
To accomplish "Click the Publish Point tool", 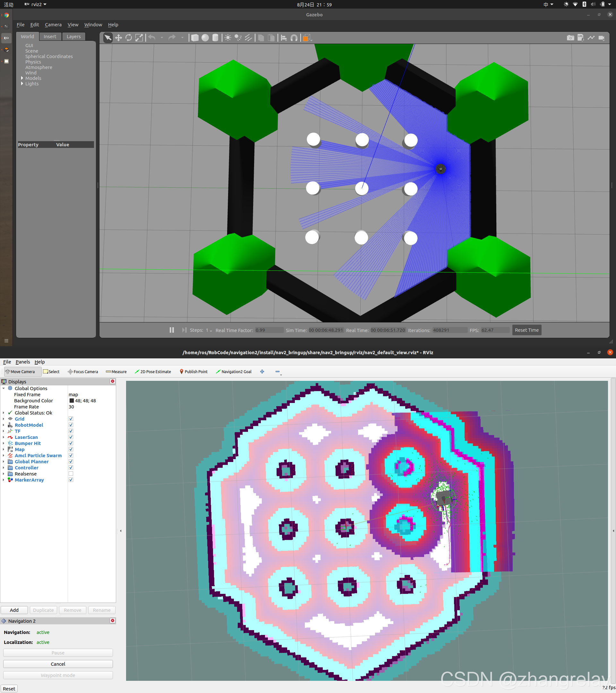I will point(193,372).
